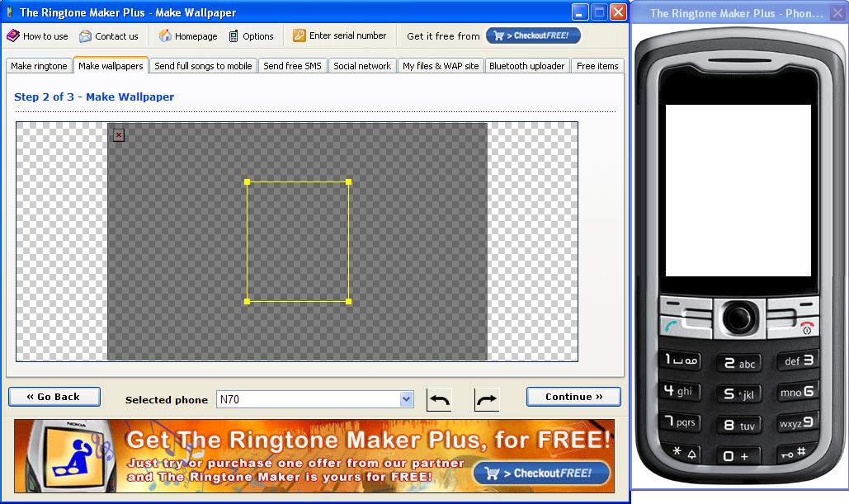Click the Enter serial number key icon

[x=300, y=35]
